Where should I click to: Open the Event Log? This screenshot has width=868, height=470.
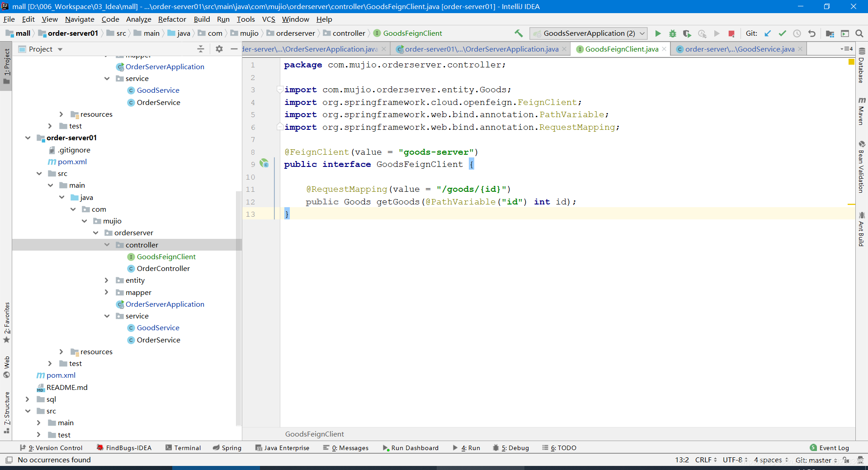pos(830,448)
